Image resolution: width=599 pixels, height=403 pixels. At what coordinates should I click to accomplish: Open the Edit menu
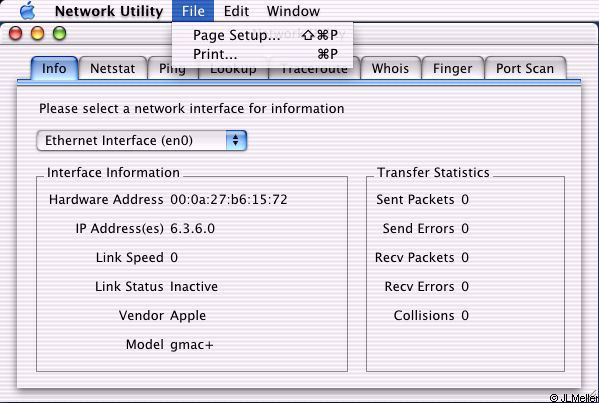tap(236, 11)
